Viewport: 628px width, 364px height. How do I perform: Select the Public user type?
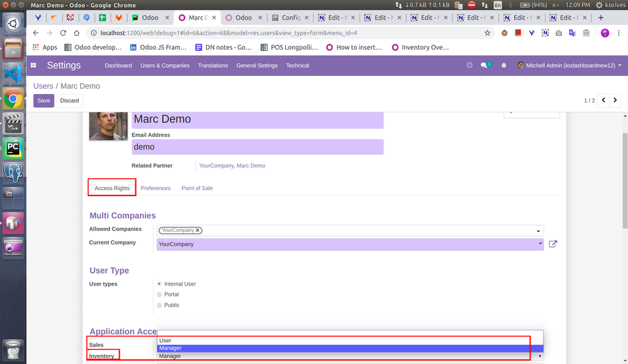point(159,305)
